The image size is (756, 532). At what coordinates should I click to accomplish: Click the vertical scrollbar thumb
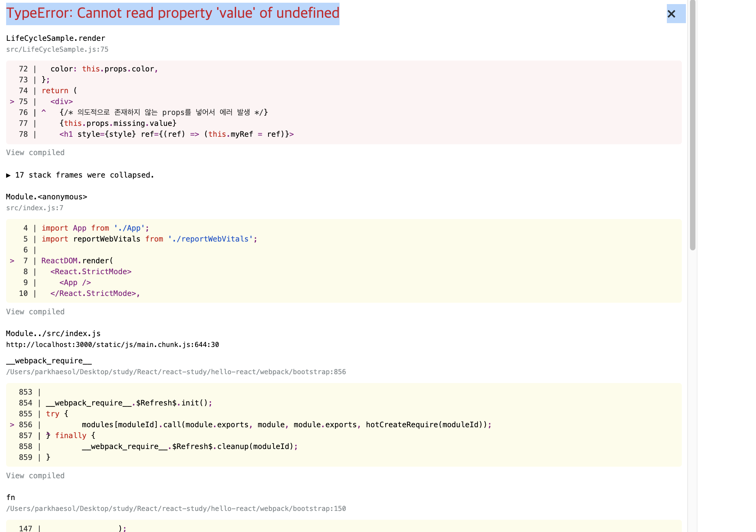tap(692, 126)
